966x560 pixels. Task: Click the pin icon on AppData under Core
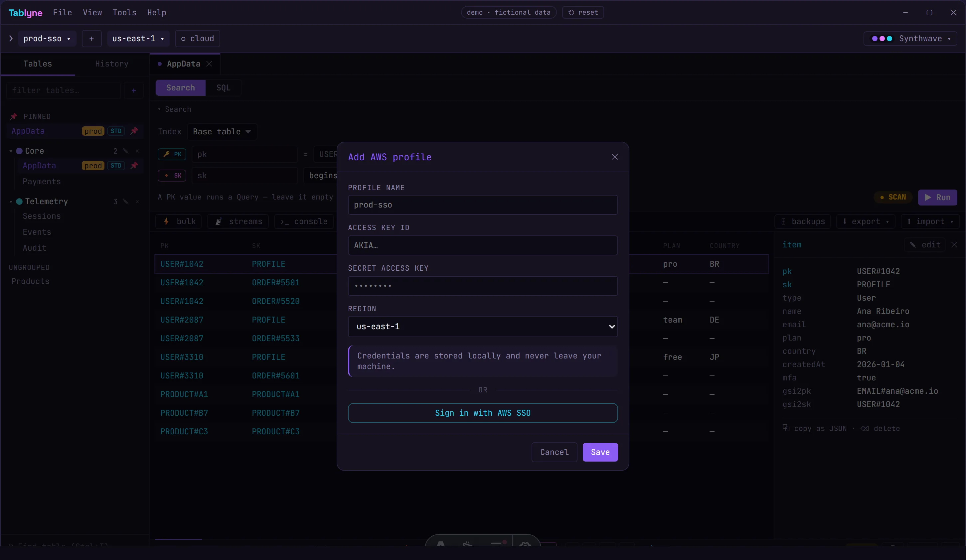[134, 166]
